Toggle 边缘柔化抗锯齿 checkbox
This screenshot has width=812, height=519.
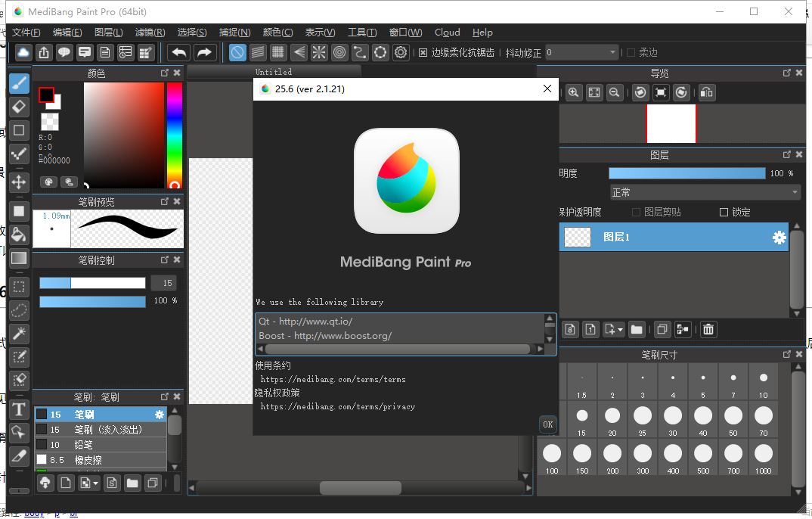pyautogui.click(x=423, y=52)
